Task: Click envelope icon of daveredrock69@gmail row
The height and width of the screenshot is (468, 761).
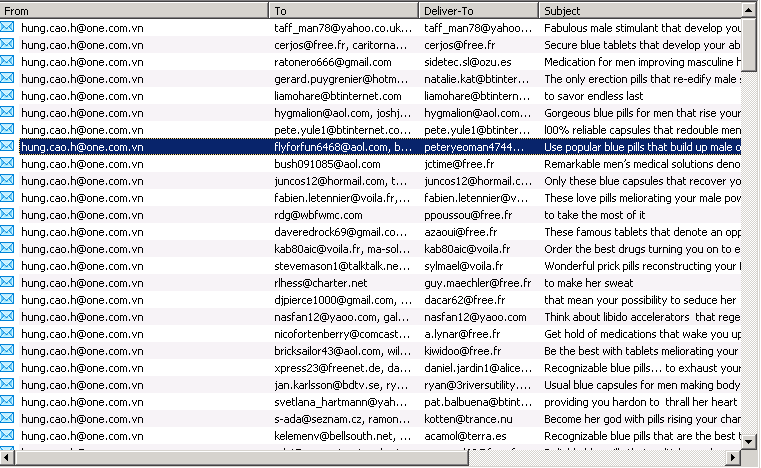Action: 7,231
